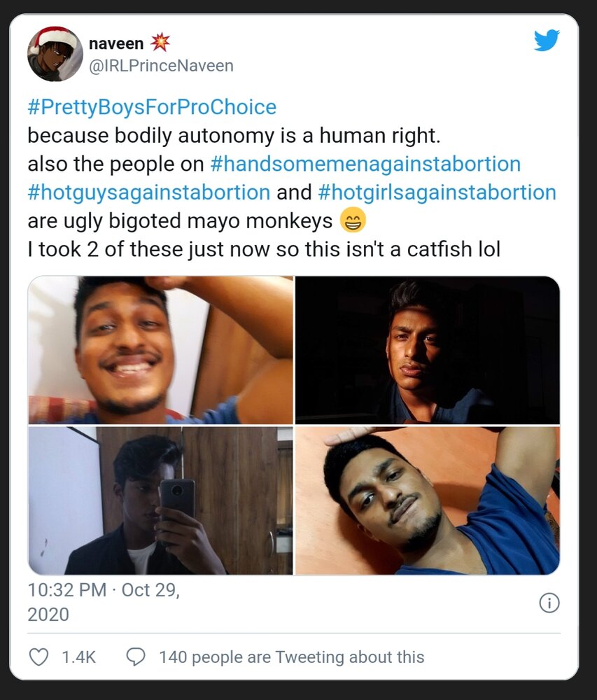This screenshot has width=597, height=700.
Task: Open the Santa hat profile avatar
Action: point(55,54)
